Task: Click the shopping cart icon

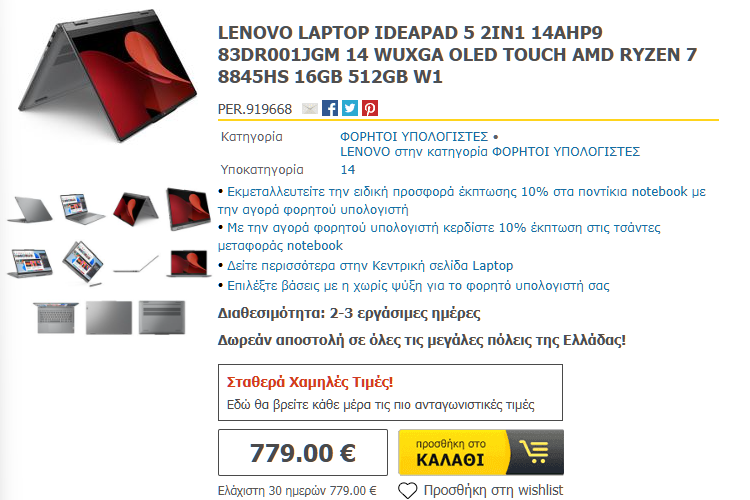Action: pos(535,452)
